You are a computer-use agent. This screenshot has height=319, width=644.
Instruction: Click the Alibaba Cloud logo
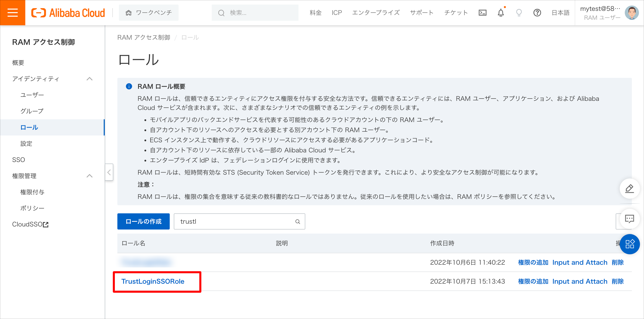pyautogui.click(x=68, y=13)
